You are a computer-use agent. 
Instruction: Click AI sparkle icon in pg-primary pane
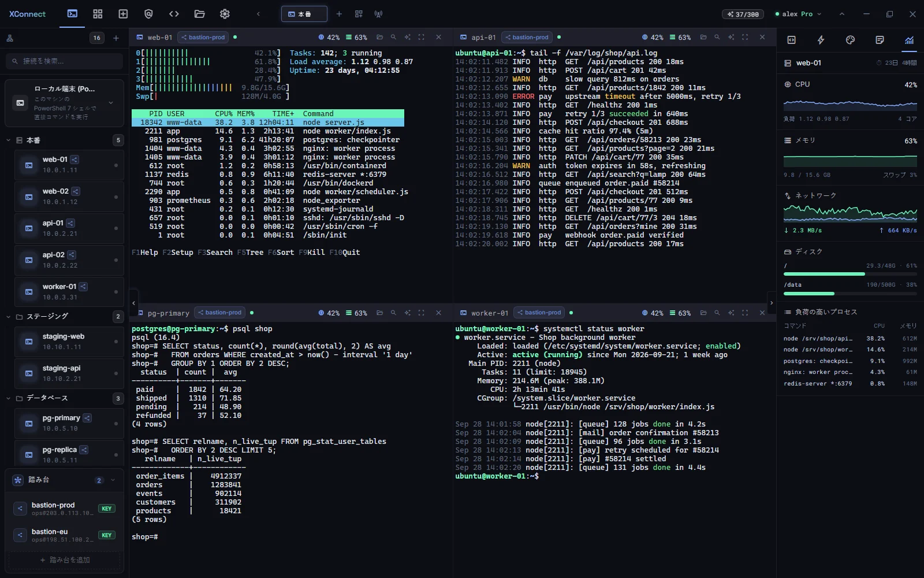coord(407,313)
